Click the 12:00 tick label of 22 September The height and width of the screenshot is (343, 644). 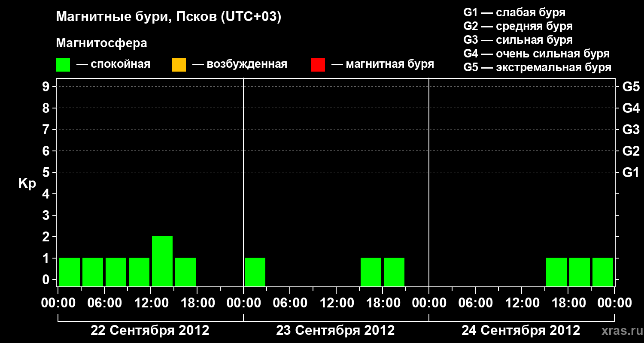click(x=151, y=303)
